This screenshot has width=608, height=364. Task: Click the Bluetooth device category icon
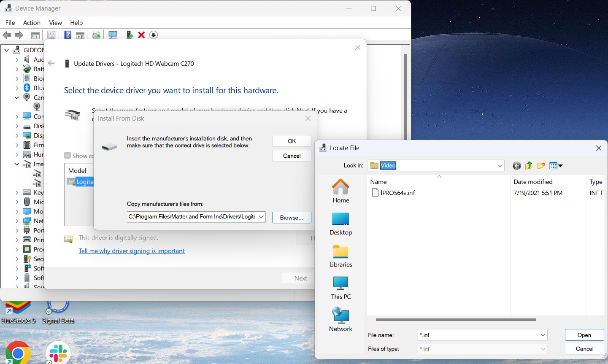[27, 88]
